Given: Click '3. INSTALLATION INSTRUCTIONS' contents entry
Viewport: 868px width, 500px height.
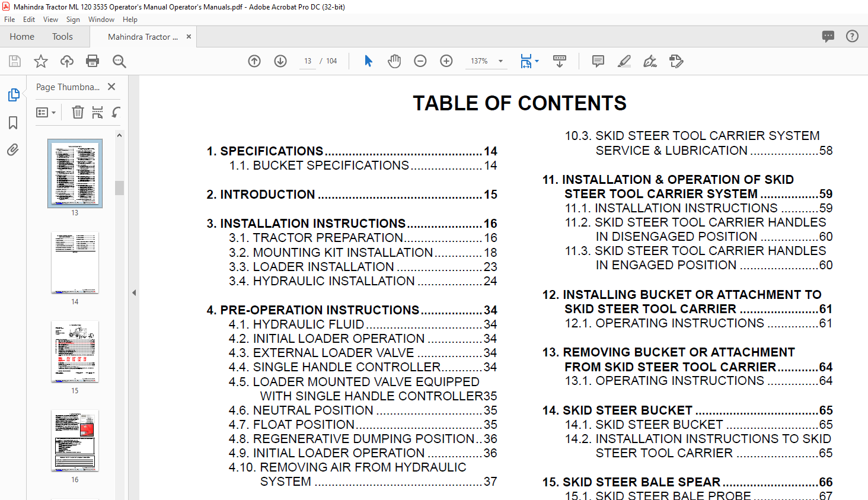Looking at the screenshot, I should click(x=352, y=224).
